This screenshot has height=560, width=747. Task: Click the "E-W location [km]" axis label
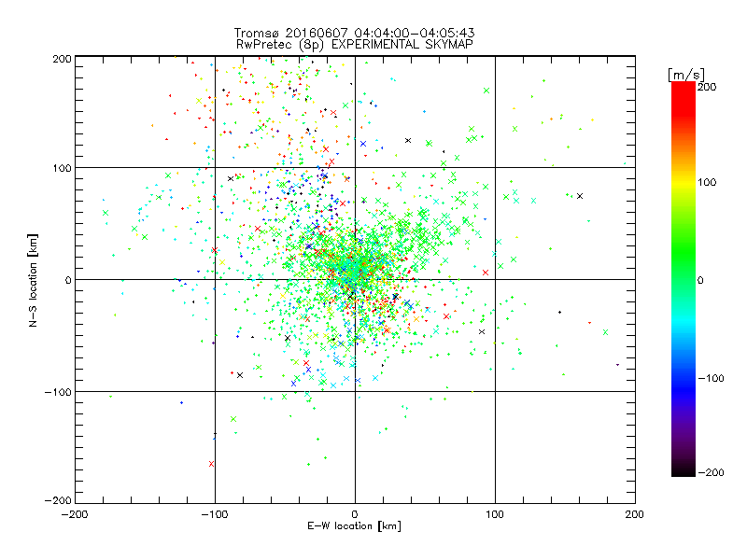point(354,525)
